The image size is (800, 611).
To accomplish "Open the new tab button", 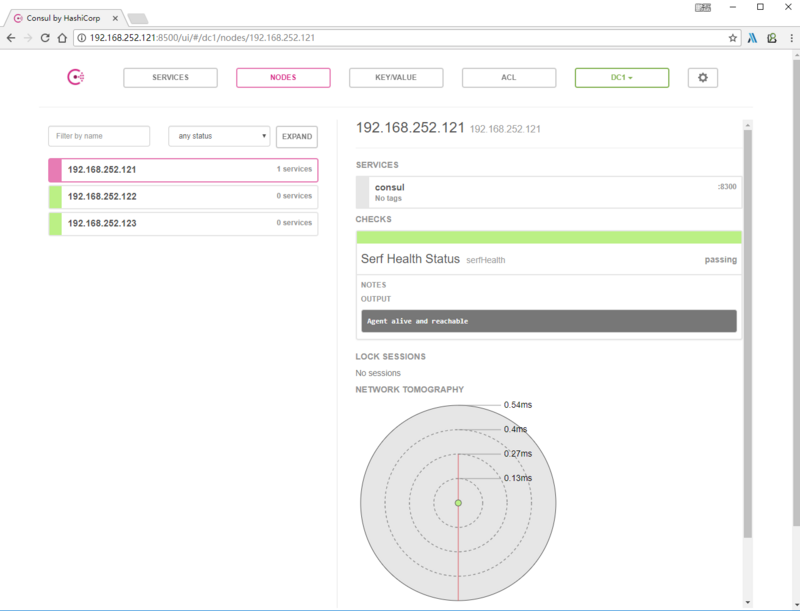I will click(x=137, y=18).
